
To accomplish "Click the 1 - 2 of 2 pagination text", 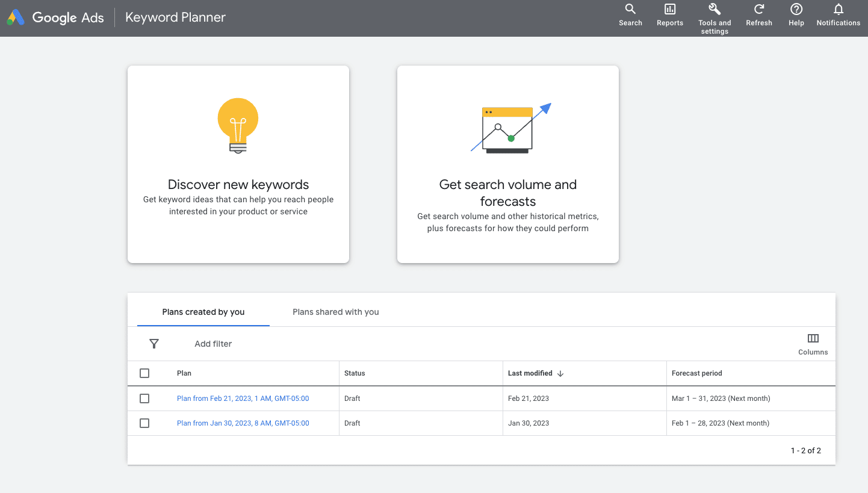I will pos(806,450).
